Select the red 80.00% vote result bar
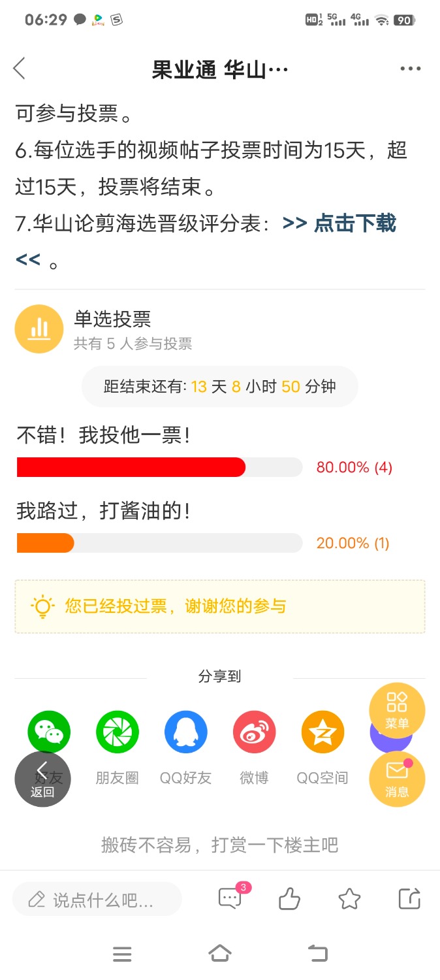This screenshot has height=980, width=440. pos(131,467)
